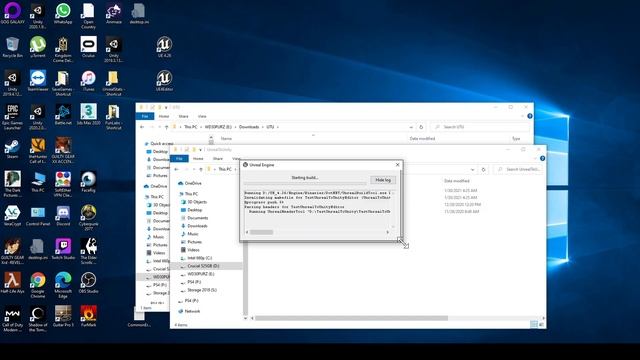Screen dimensions: 640x360
Task: Click the search box in the front Explorer window
Action: [x=518, y=169]
